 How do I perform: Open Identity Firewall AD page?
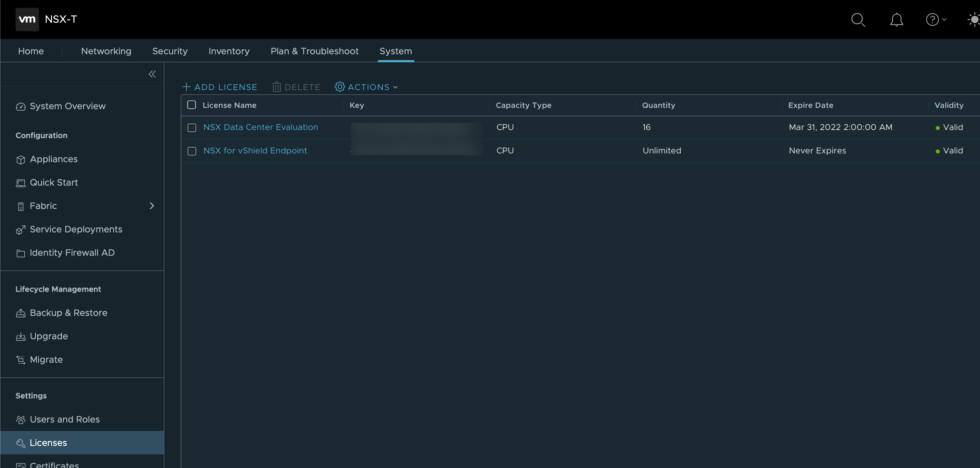coord(72,253)
